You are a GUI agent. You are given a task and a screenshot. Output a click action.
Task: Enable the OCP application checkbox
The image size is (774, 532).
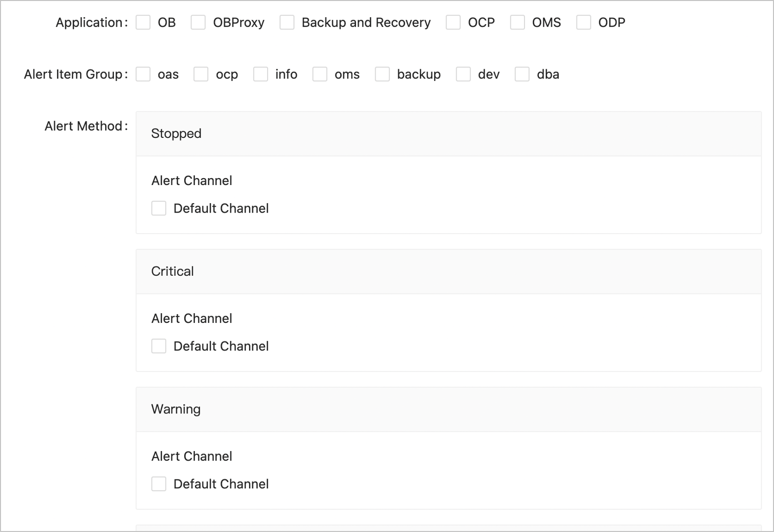452,22
